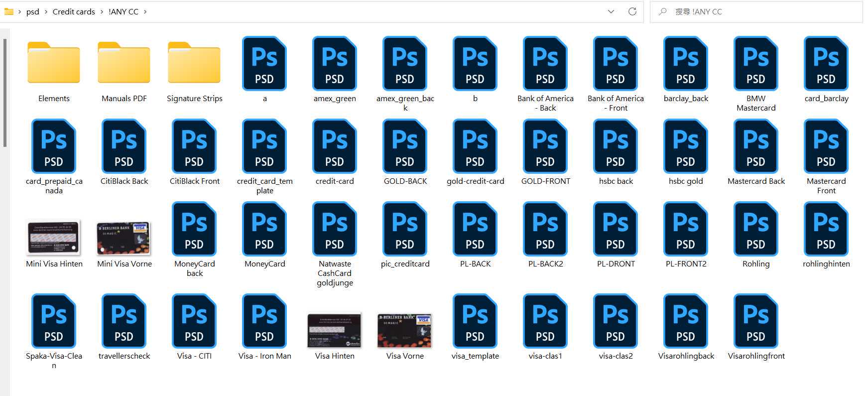Image resolution: width=868 pixels, height=396 pixels.
Task: Select the amex_green PSD file icon
Action: pos(335,63)
